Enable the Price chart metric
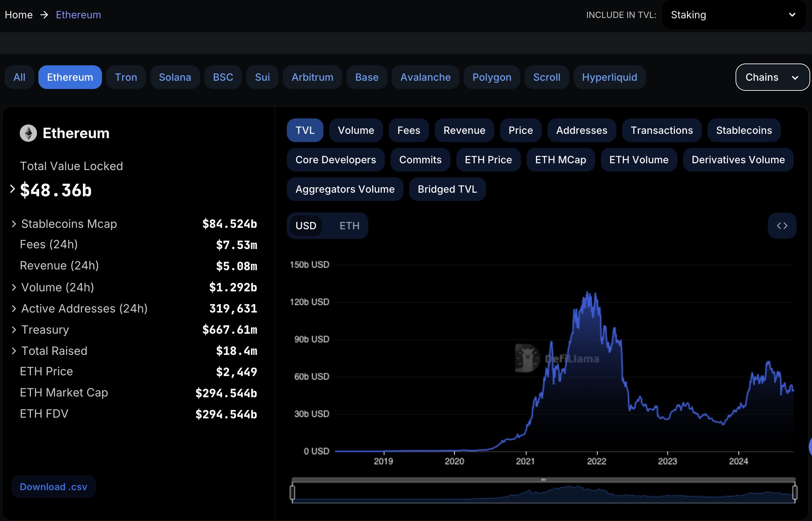The width and height of the screenshot is (812, 521). click(521, 130)
